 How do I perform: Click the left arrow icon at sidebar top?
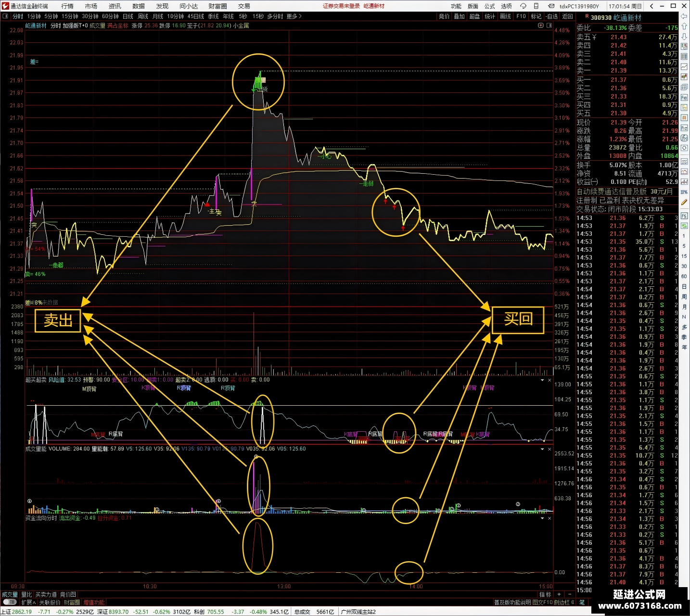pos(685,16)
